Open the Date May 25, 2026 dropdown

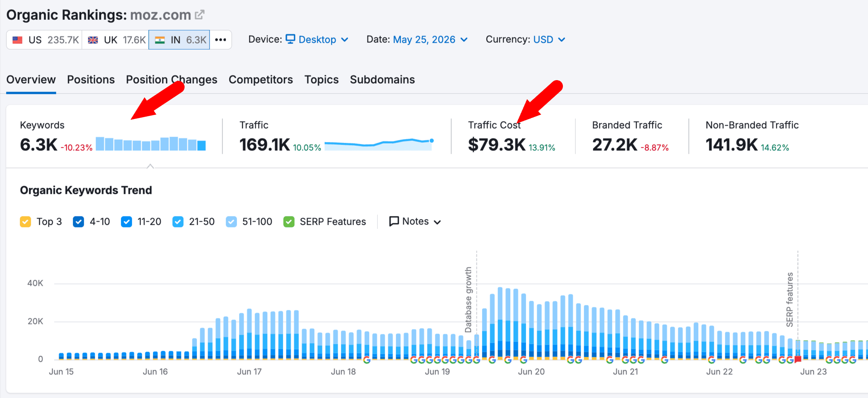click(431, 39)
